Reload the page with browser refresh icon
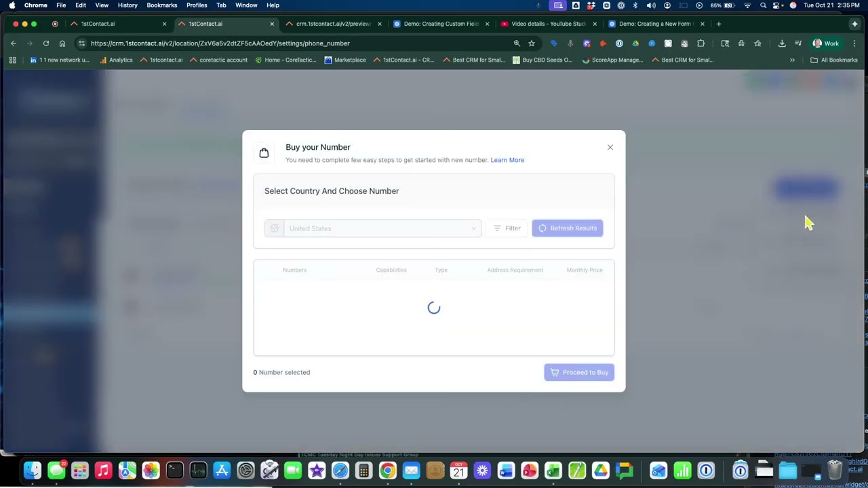The image size is (868, 488). [x=46, y=43]
